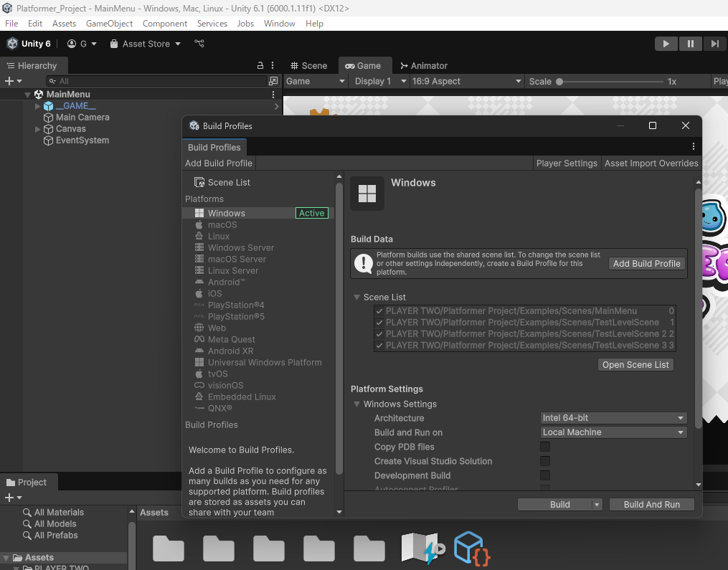The image size is (728, 570).
Task: Click the Open Scene List button
Action: (635, 365)
